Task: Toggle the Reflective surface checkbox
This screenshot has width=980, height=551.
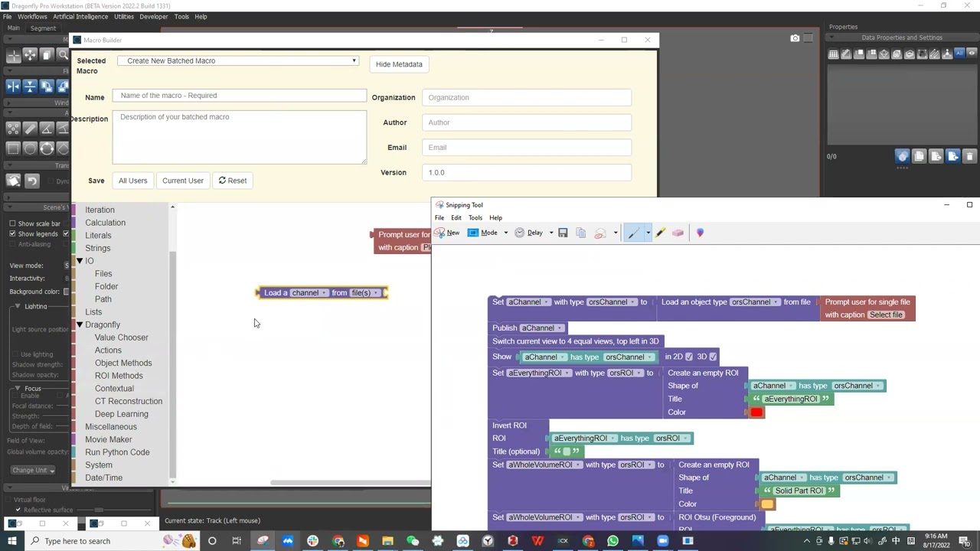Action: point(18,510)
